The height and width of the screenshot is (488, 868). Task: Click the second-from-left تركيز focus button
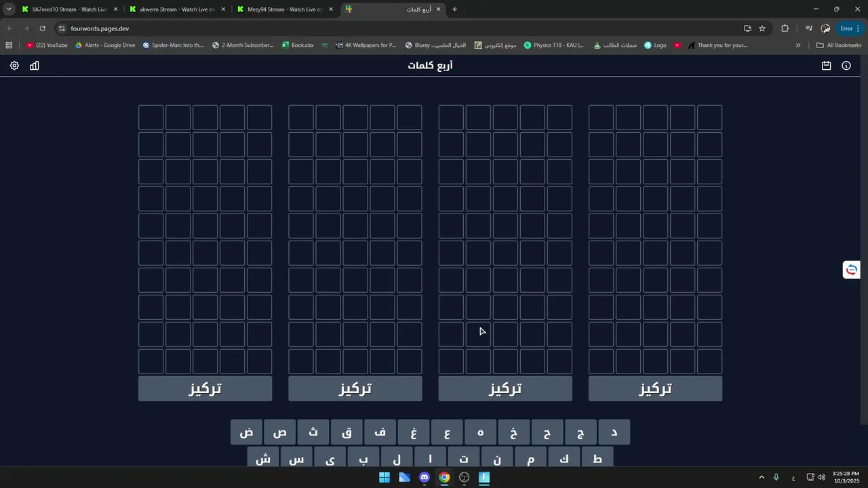[x=355, y=389]
